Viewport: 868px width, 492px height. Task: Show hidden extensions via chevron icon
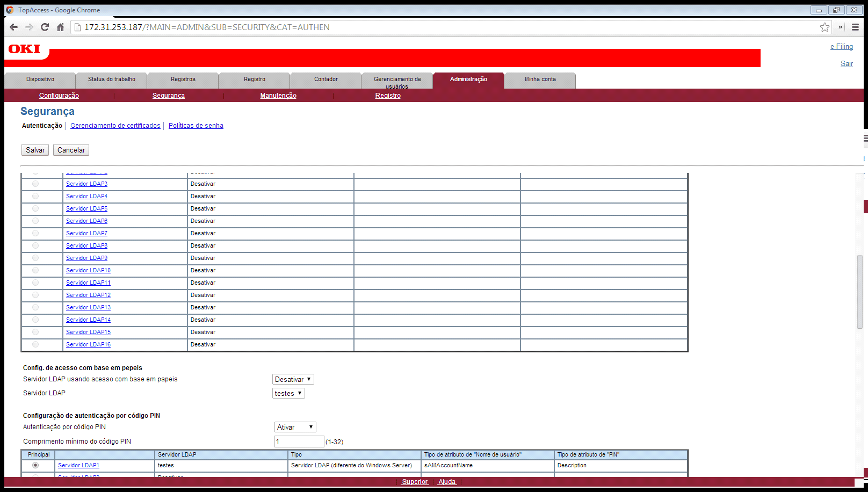coord(841,27)
